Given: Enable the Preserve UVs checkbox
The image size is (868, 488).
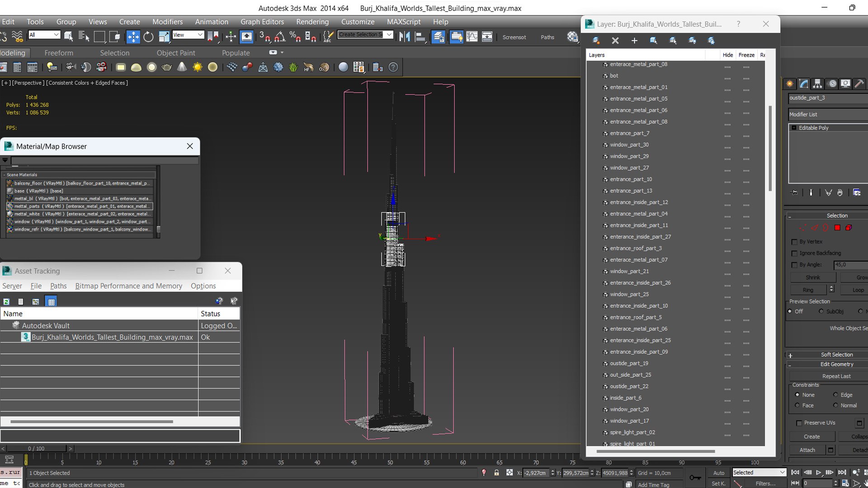Looking at the screenshot, I should [799, 423].
